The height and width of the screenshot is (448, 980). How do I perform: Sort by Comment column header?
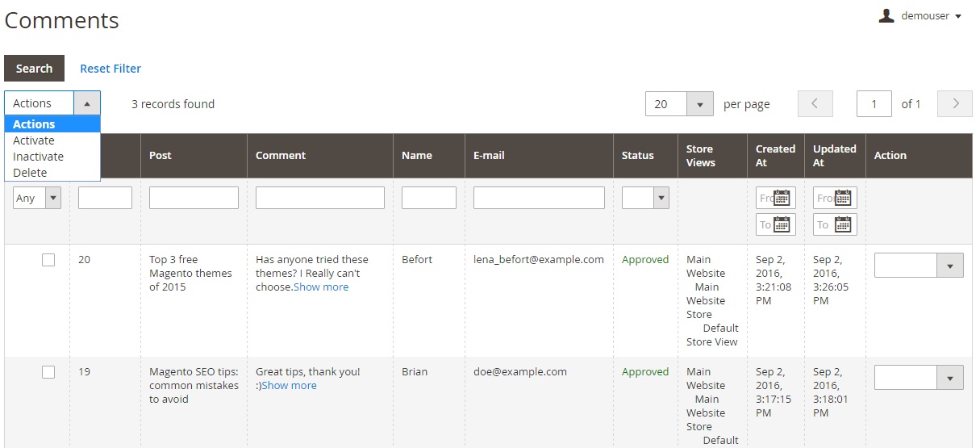[281, 156]
